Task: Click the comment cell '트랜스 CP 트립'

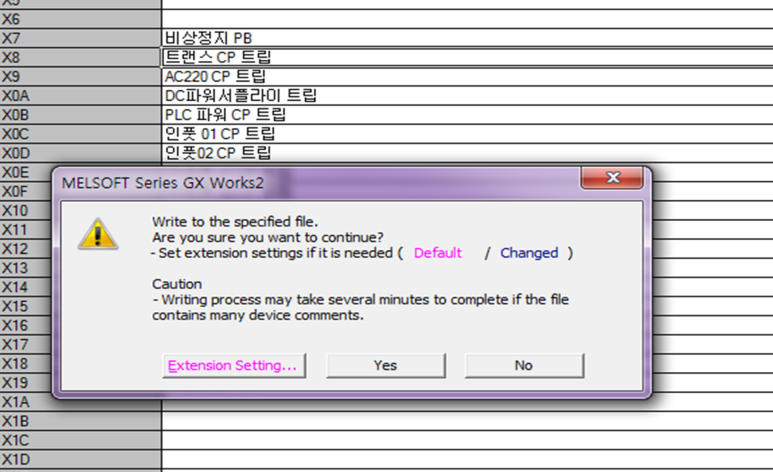Action: click(x=467, y=57)
